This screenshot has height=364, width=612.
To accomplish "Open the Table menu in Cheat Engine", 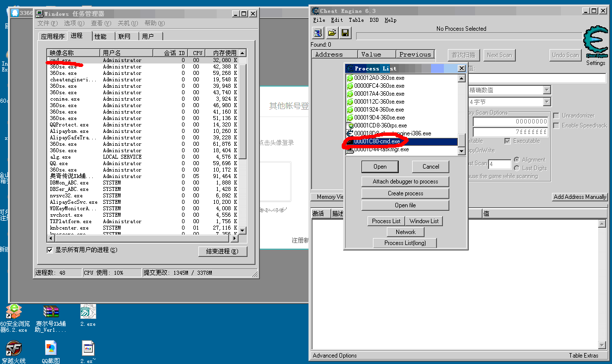I will click(x=356, y=20).
